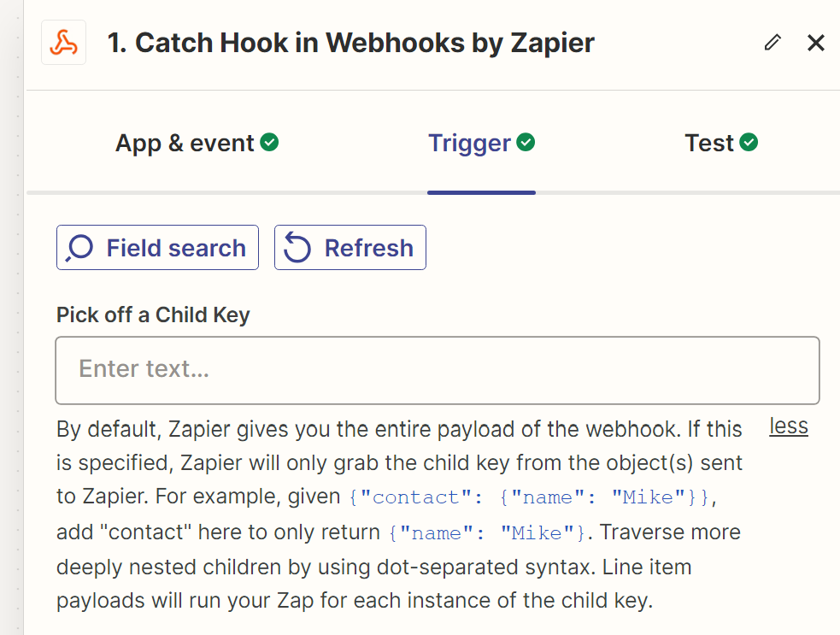Click green checkmark beside Test
840x635 pixels.
(749, 143)
